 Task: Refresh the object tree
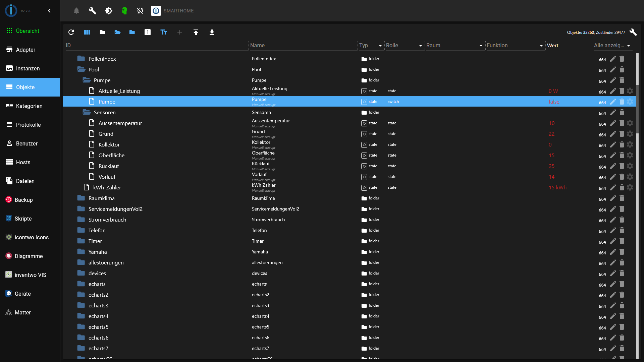tap(71, 32)
